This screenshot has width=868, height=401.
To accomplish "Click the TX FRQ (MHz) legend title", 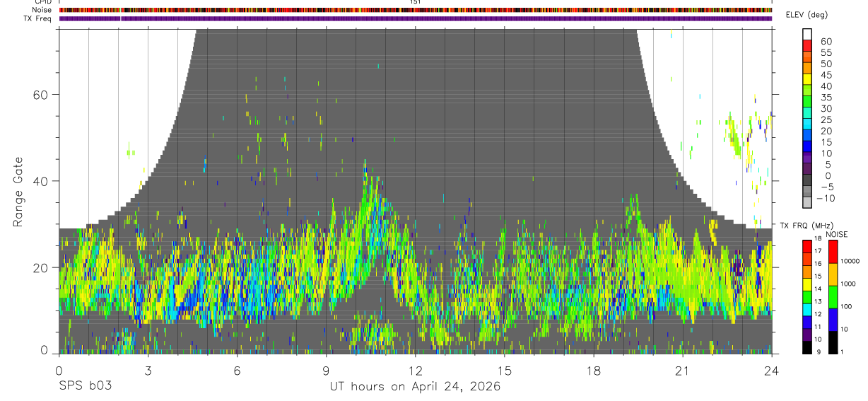I will pyautogui.click(x=806, y=226).
